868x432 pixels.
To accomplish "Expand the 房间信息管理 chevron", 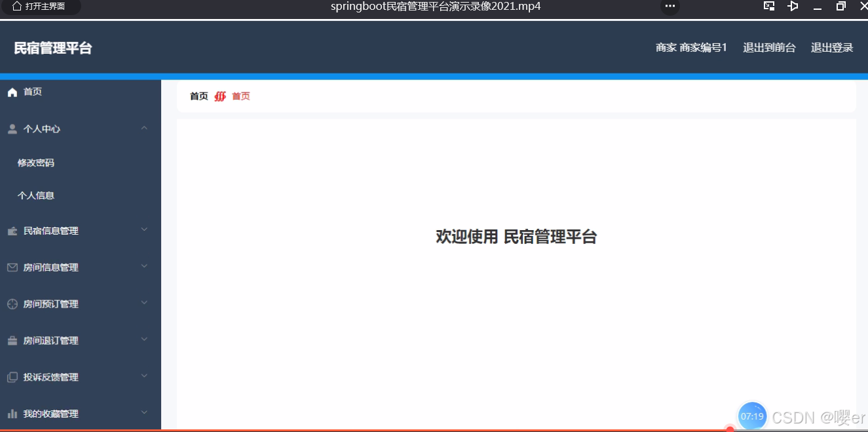I will (x=144, y=266).
